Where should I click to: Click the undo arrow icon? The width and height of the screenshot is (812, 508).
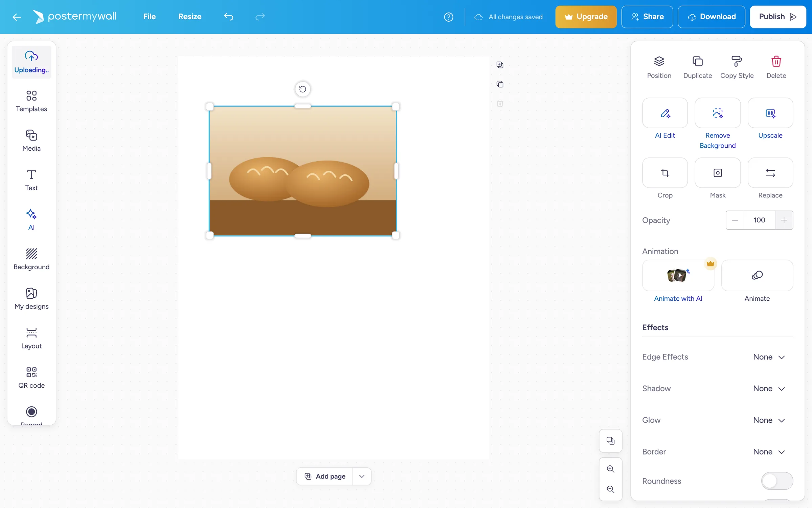coord(229,17)
